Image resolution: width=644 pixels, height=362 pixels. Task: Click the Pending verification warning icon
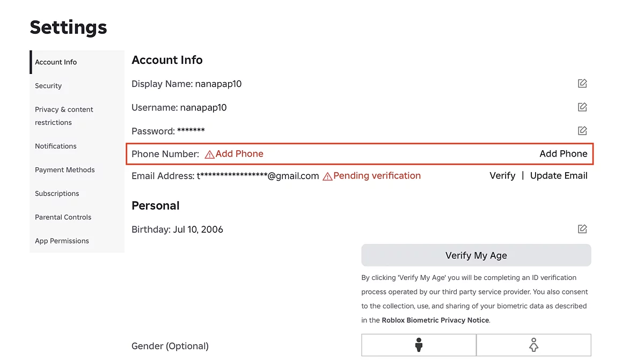click(327, 176)
